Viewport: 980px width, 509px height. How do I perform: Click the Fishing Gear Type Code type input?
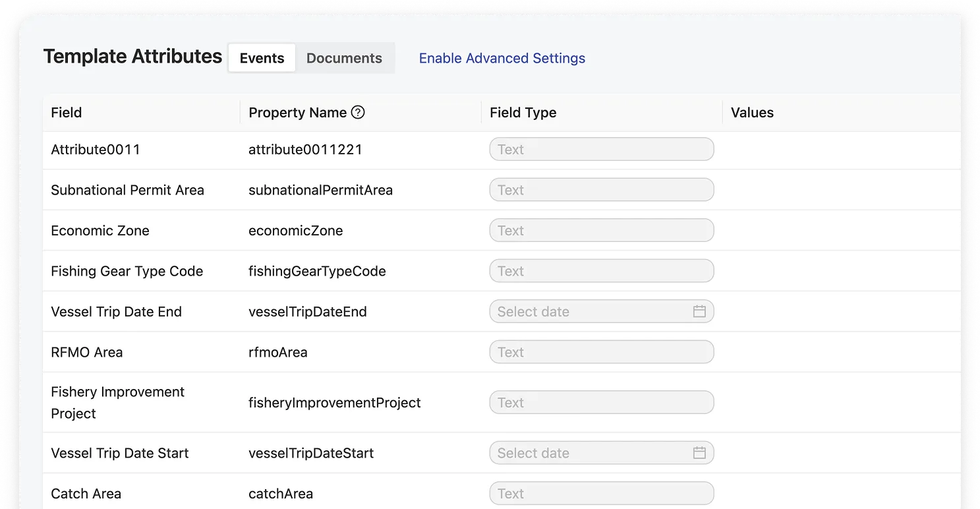point(601,271)
